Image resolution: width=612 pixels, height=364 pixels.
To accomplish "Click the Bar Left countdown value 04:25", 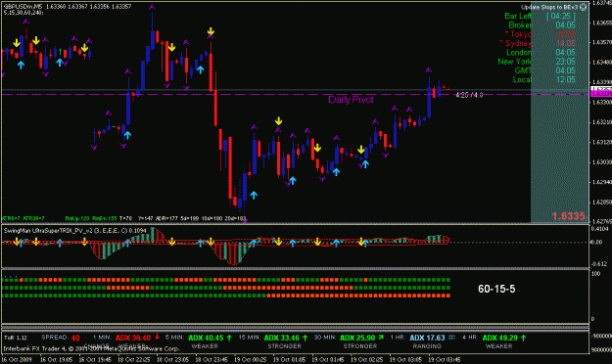I will pos(561,16).
